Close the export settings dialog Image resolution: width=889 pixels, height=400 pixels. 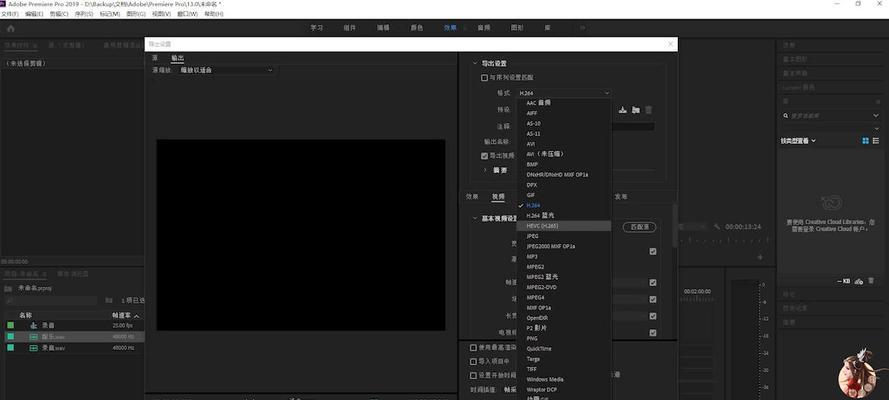point(671,44)
